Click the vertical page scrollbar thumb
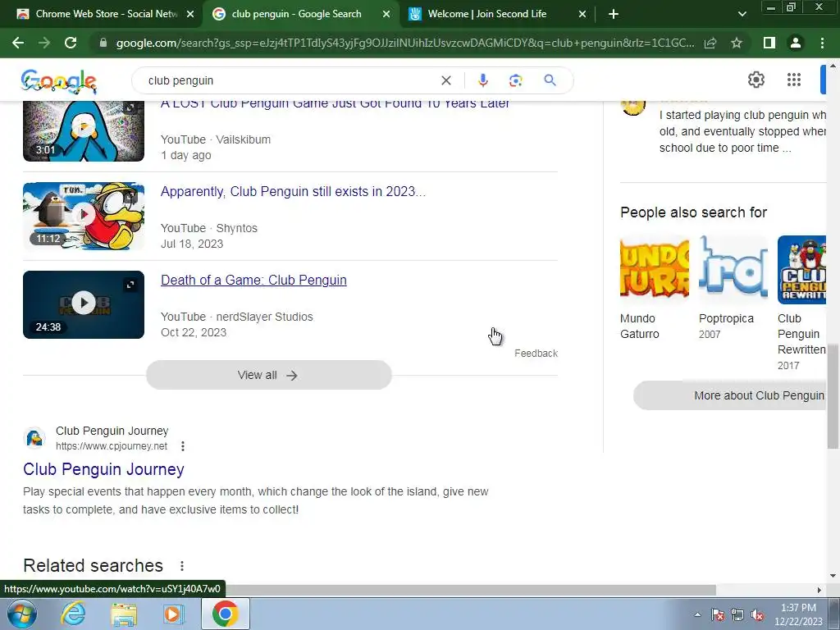The width and height of the screenshot is (840, 630). tap(833, 396)
